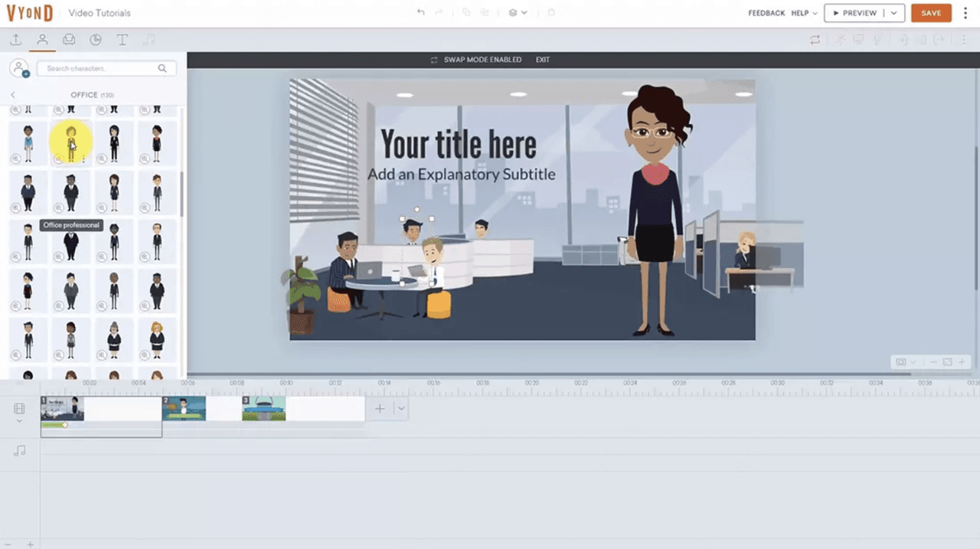Open the Help menu
The image size is (980, 549).
(803, 13)
